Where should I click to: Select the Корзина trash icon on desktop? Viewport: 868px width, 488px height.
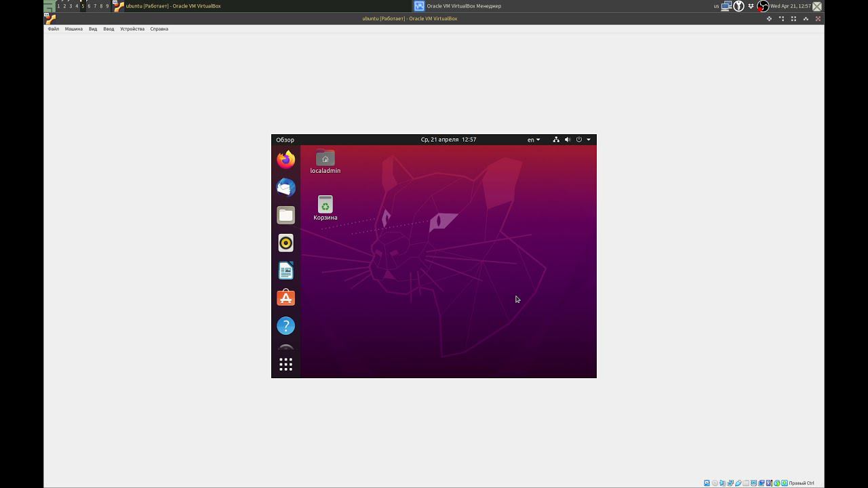click(325, 208)
